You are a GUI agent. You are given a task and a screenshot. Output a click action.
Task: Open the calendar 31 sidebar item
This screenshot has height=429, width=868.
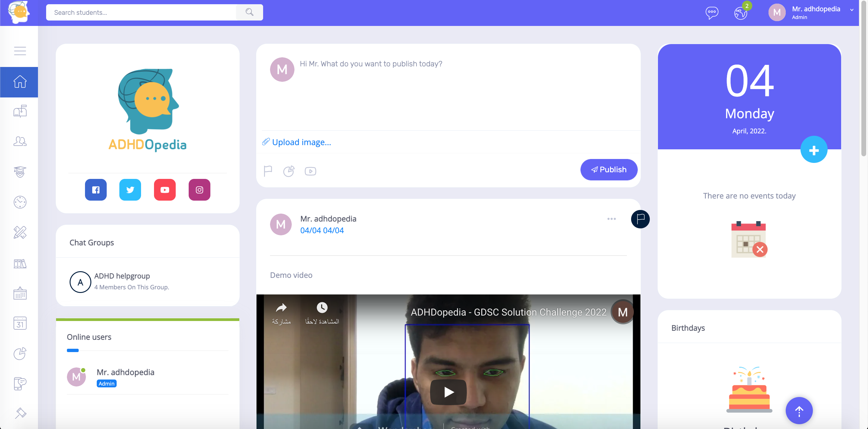[x=20, y=323]
